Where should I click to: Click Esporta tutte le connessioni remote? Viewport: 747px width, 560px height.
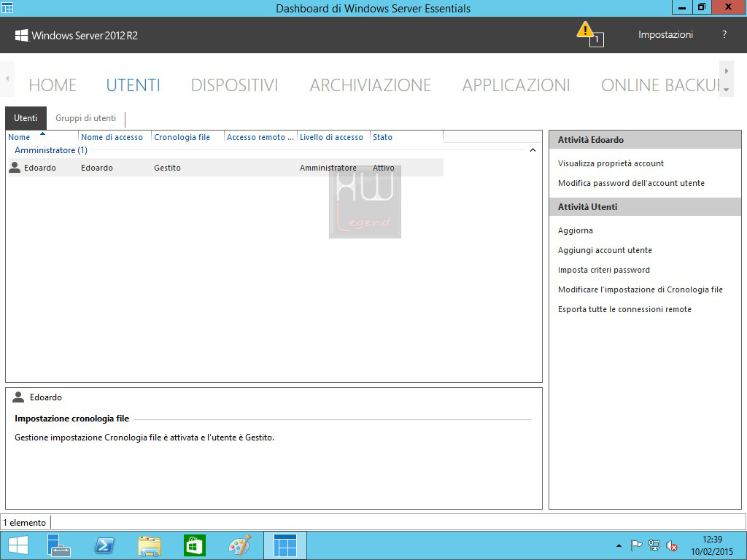click(x=624, y=309)
